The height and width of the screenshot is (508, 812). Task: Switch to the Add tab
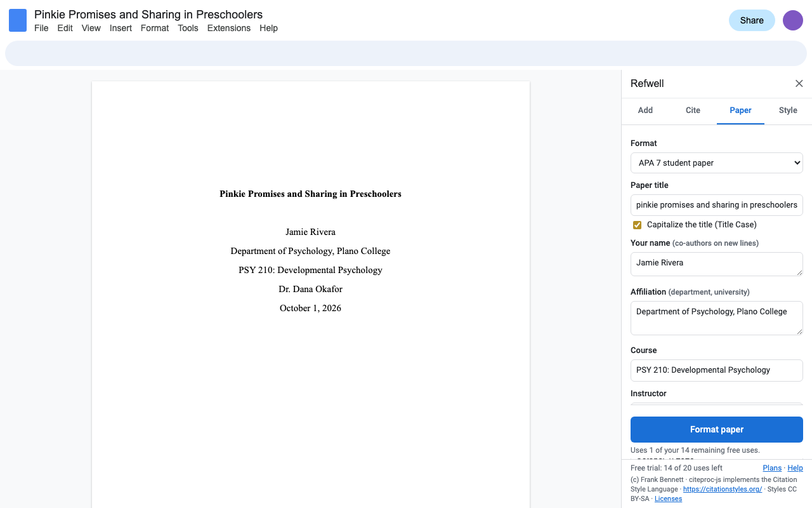(645, 110)
